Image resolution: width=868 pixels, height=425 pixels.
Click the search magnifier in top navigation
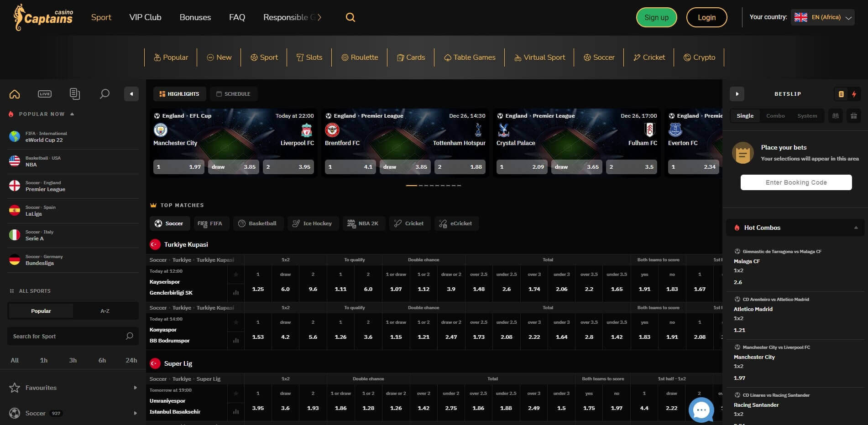pos(350,17)
